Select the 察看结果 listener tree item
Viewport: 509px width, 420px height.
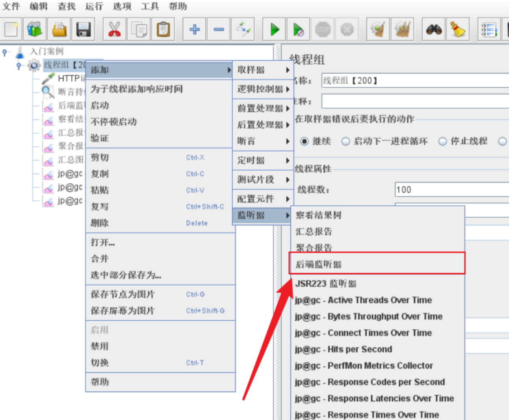71,119
